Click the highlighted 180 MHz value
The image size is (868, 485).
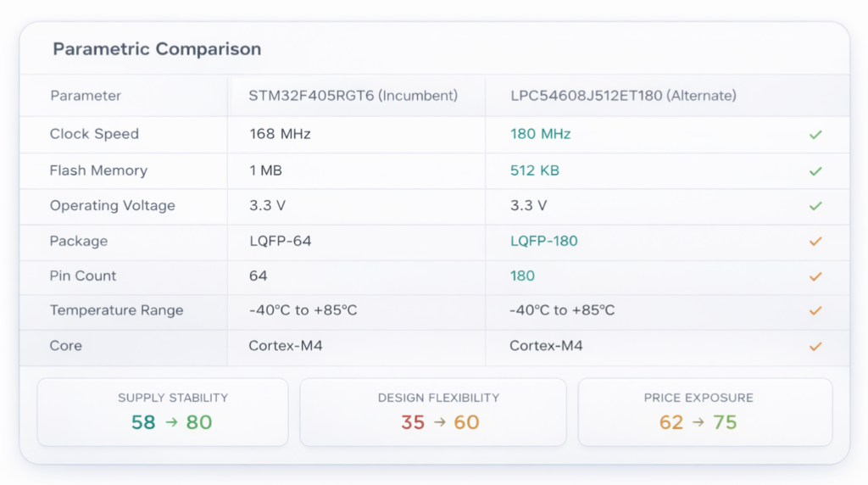(540, 134)
